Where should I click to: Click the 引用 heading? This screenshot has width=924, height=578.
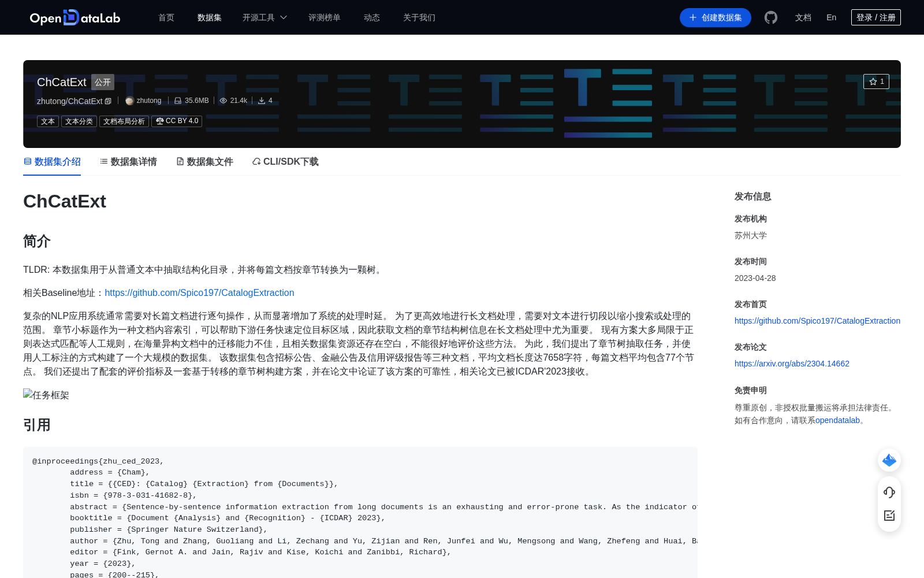pos(37,425)
